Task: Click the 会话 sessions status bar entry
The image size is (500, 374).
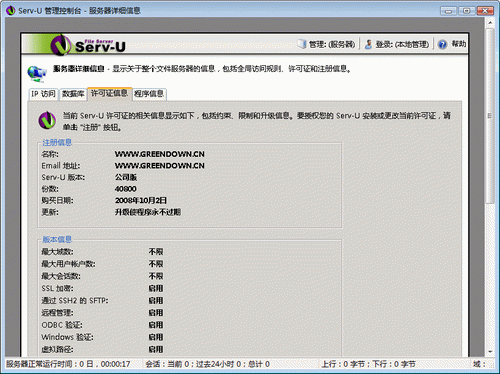Action: pos(207,364)
